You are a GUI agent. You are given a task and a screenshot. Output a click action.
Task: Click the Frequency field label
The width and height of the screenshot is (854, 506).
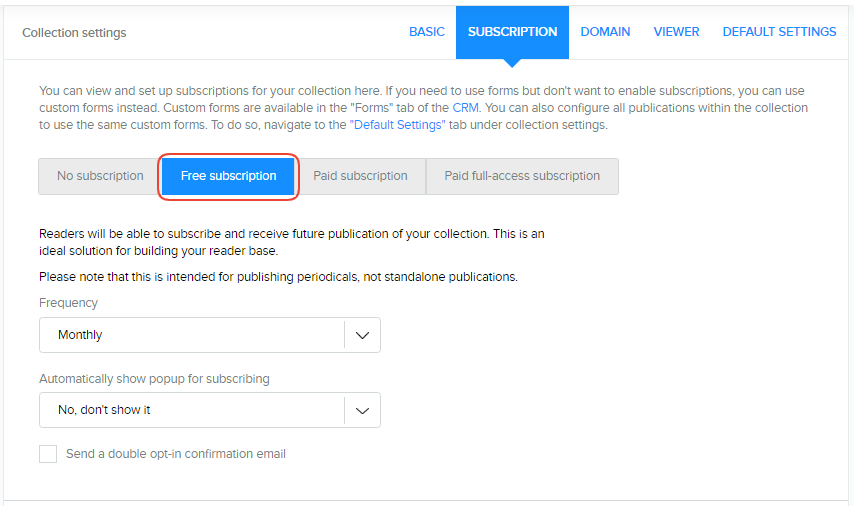[69, 303]
